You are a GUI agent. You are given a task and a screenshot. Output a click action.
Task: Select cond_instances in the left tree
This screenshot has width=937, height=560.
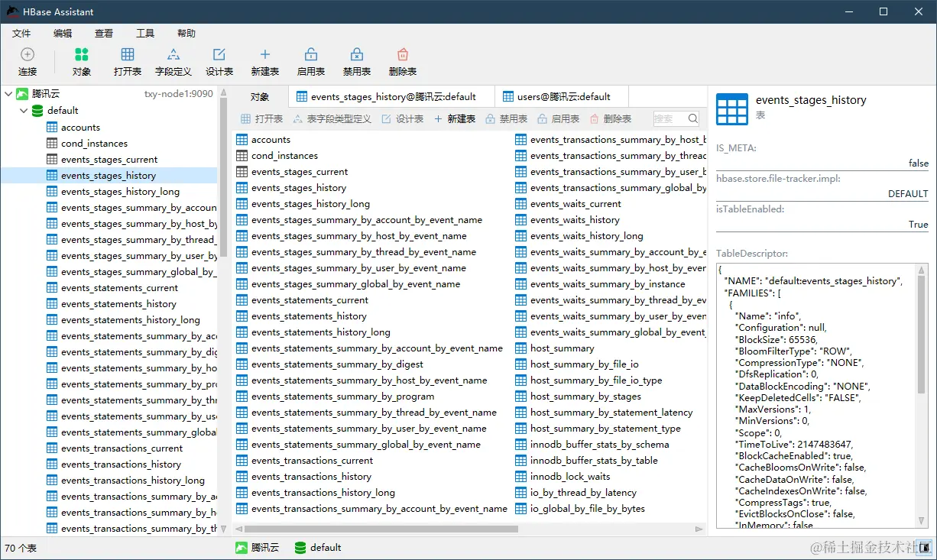(94, 144)
